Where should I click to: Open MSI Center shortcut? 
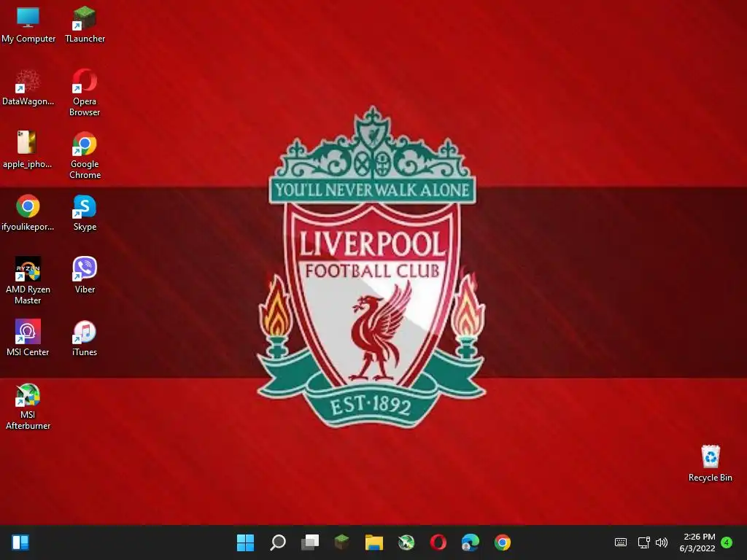(x=28, y=338)
